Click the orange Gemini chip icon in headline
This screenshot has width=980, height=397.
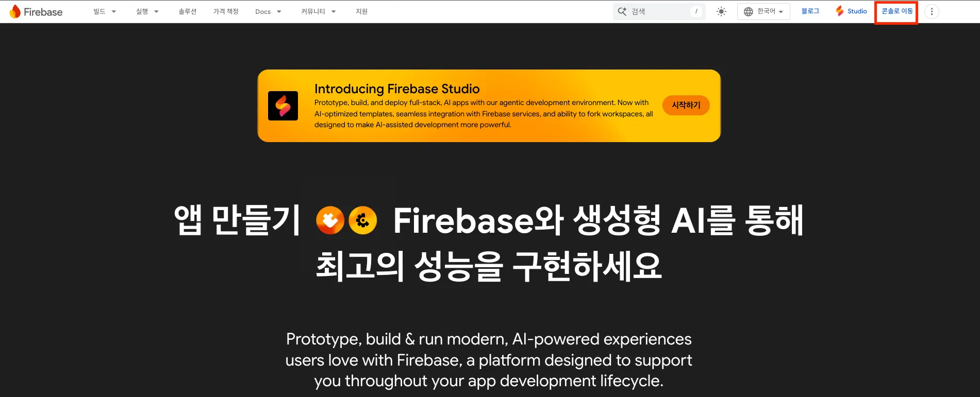(330, 220)
